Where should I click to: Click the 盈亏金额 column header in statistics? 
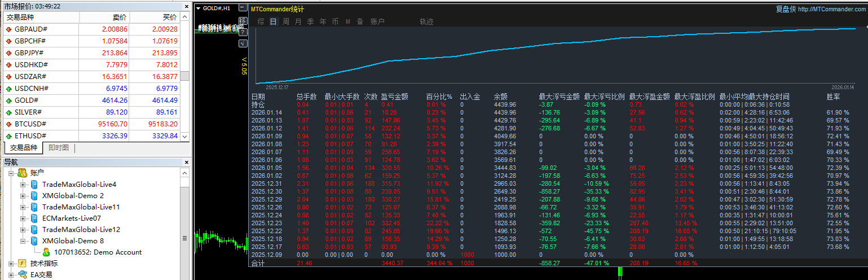pos(395,97)
